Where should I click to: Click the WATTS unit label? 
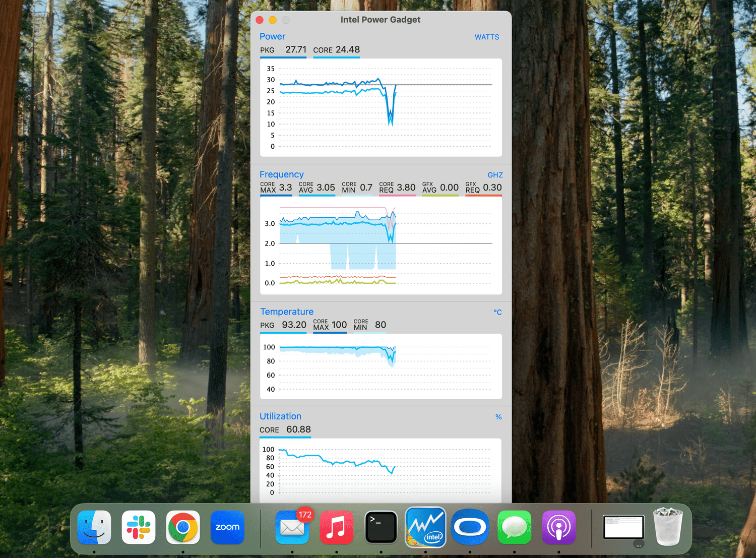click(486, 37)
